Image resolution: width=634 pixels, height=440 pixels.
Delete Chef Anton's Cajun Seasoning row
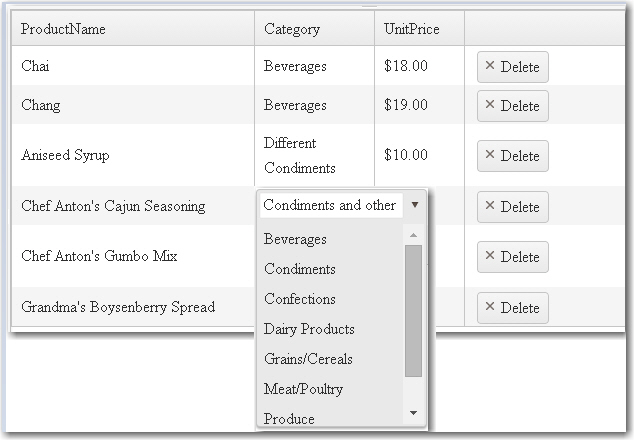[x=512, y=207]
